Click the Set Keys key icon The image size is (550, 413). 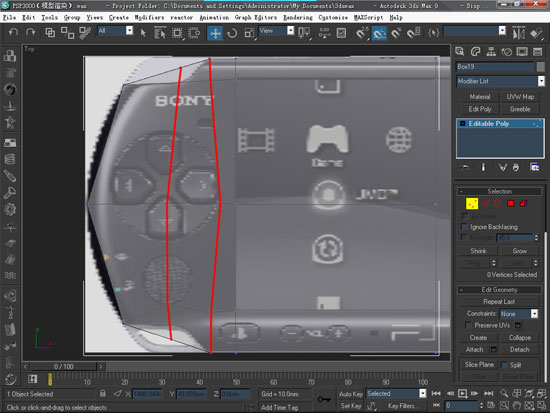(x=324, y=399)
